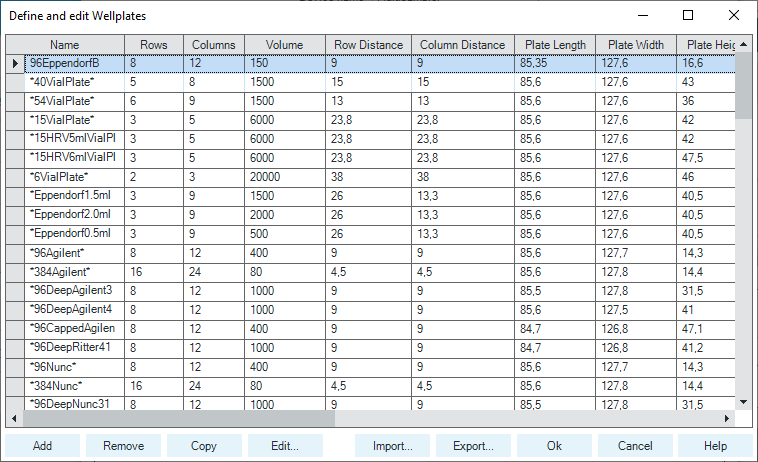Click the vertical scrollbar down arrow
Viewport: 758px width, 462px height.
743,402
